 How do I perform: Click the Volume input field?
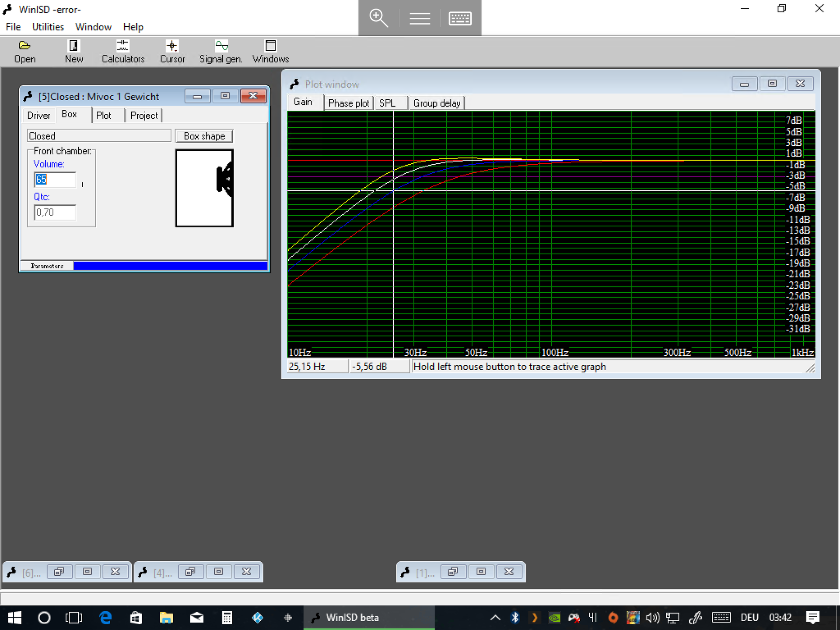click(55, 180)
